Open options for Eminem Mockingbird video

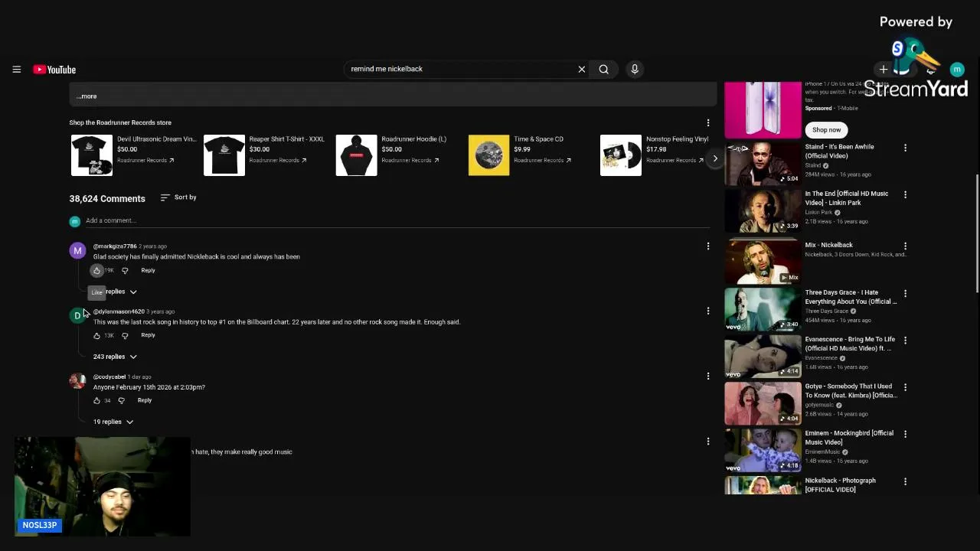[905, 434]
